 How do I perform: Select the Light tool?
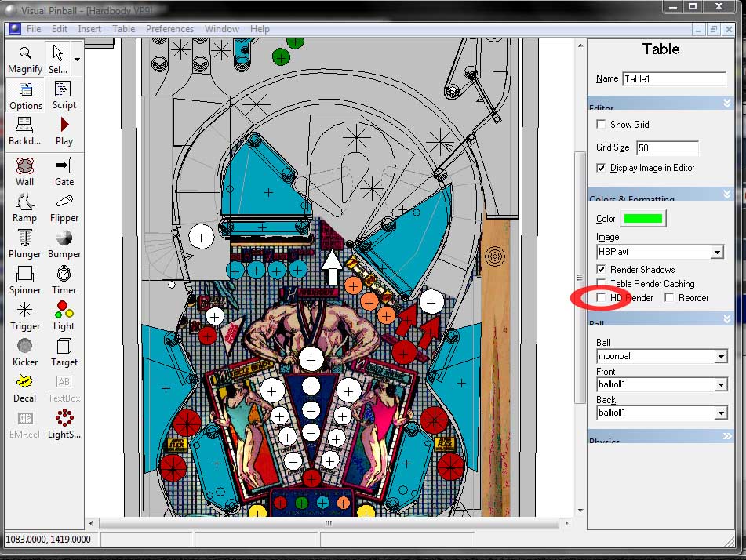(64, 316)
